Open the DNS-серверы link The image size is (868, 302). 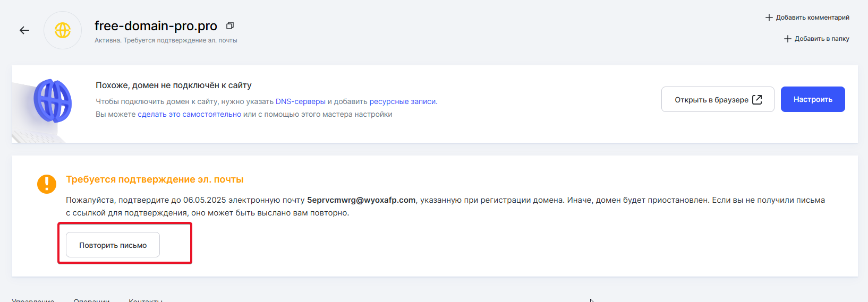coord(300,101)
